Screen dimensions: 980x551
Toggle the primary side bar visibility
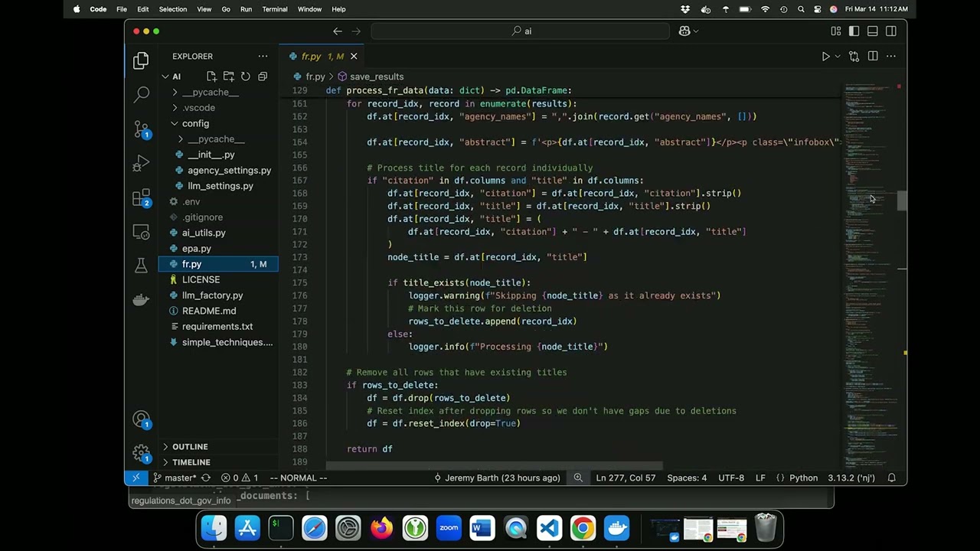click(x=854, y=31)
